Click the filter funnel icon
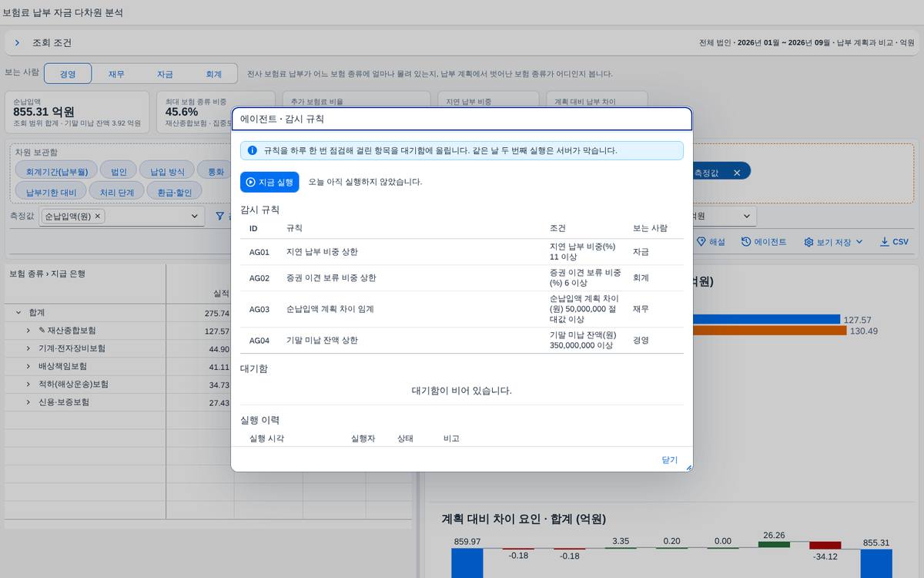924x578 pixels. point(219,217)
